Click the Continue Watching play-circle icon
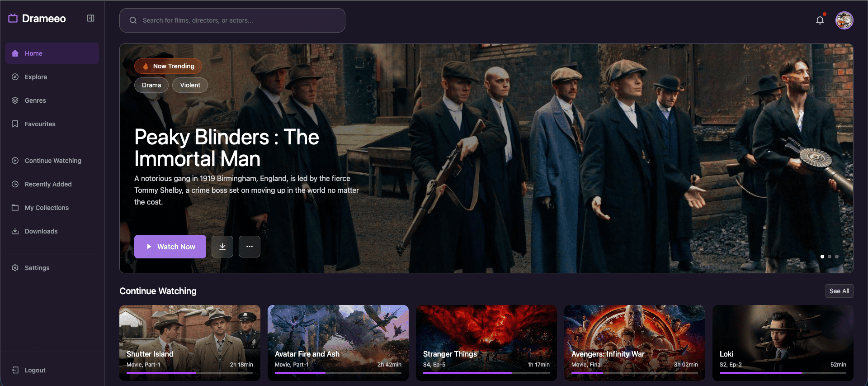 (x=15, y=161)
